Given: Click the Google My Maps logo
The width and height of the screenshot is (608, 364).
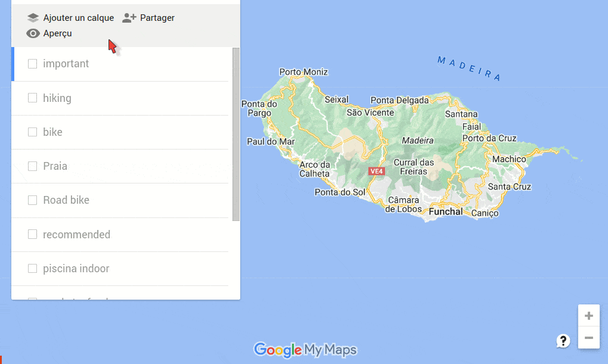Looking at the screenshot, I should [305, 350].
